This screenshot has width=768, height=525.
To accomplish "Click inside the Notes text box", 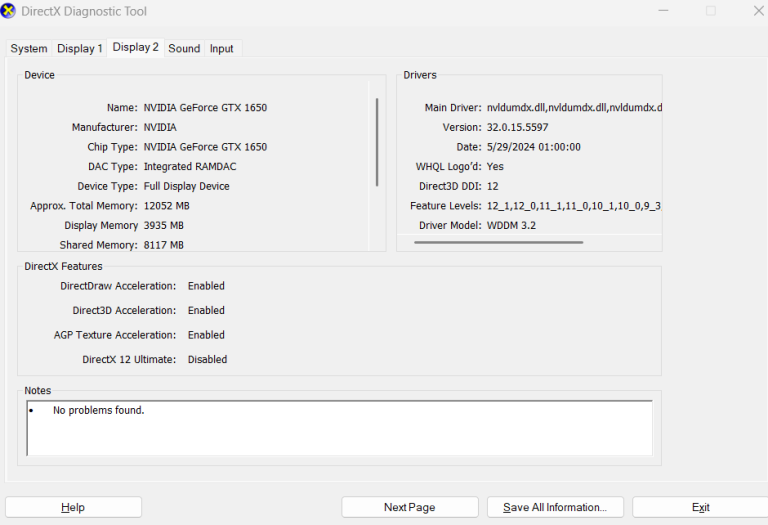I will (339, 428).
